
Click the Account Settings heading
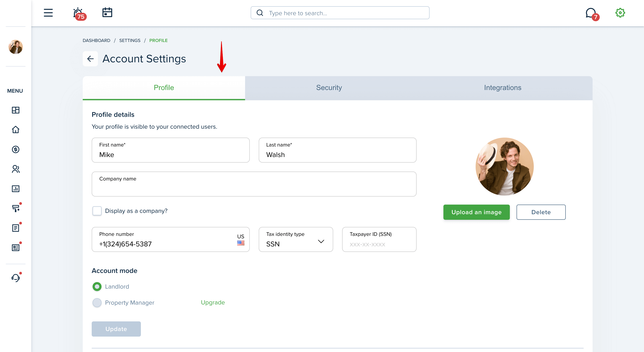144,59
